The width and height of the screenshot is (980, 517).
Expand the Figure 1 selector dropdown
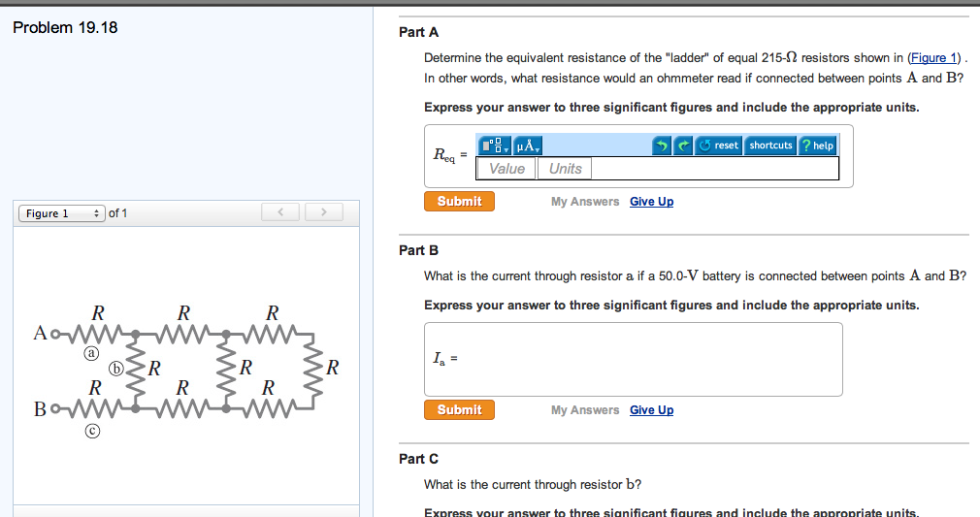[61, 213]
